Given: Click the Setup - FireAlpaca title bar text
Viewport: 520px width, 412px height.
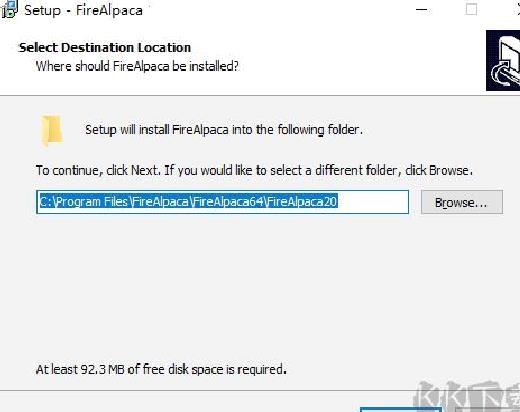Looking at the screenshot, I should 83,10.
